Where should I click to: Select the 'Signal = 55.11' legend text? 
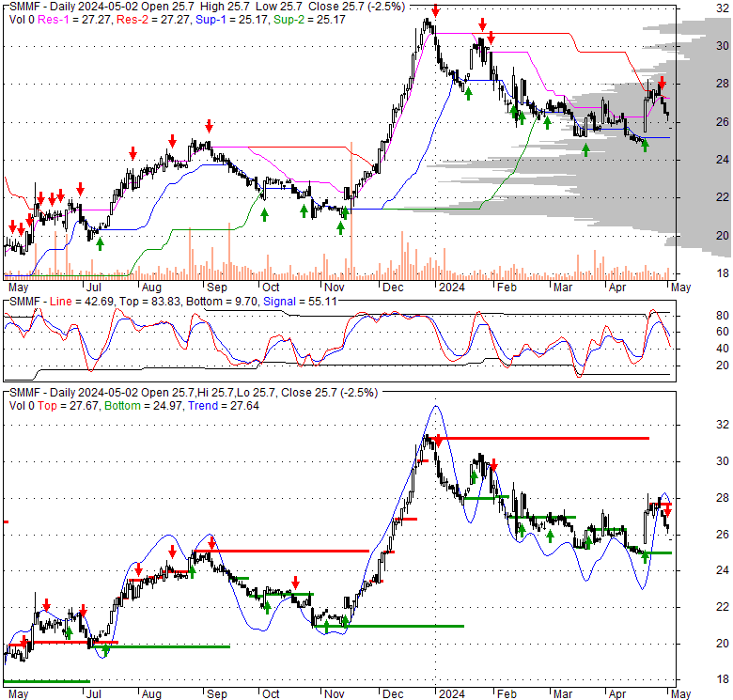pos(300,302)
